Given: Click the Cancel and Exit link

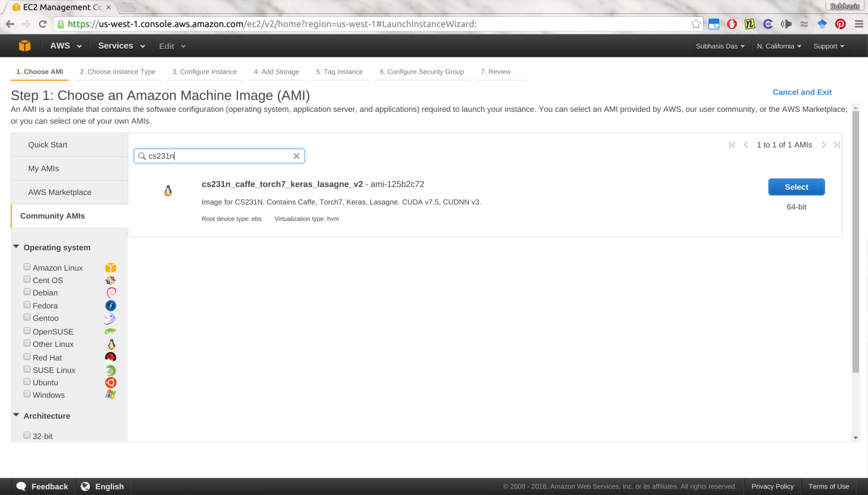Looking at the screenshot, I should pyautogui.click(x=802, y=92).
